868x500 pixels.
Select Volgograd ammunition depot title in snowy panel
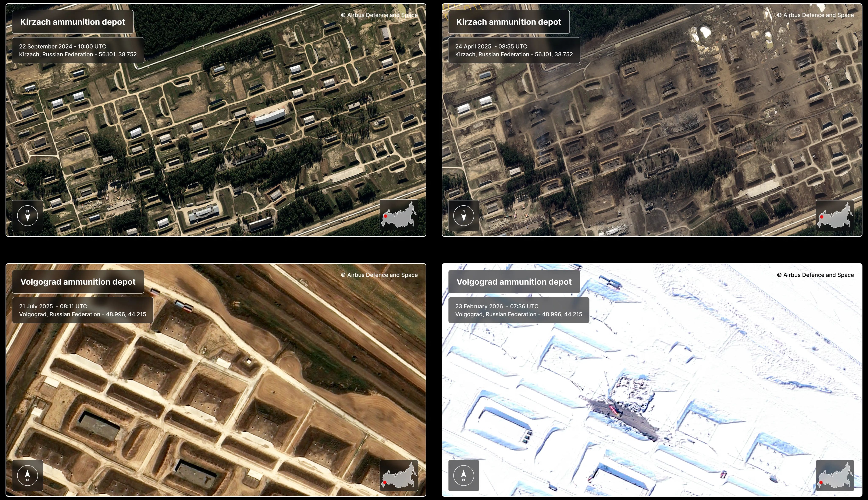[514, 282]
